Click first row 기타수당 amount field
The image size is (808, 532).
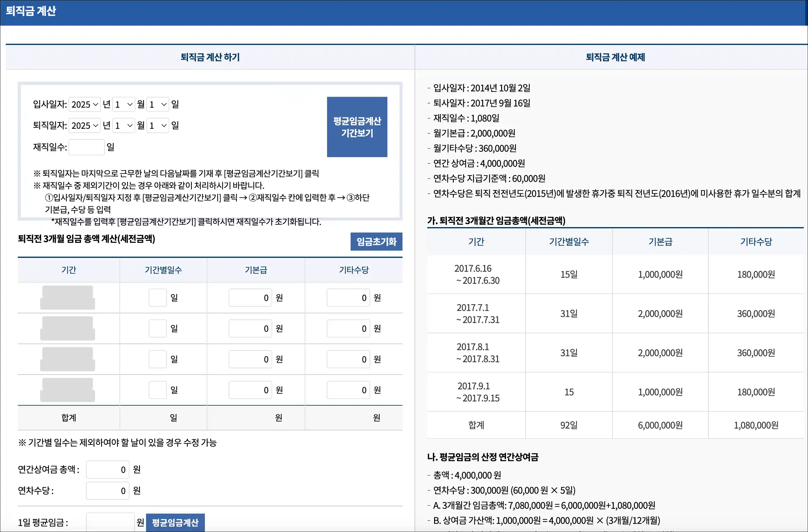pos(348,298)
